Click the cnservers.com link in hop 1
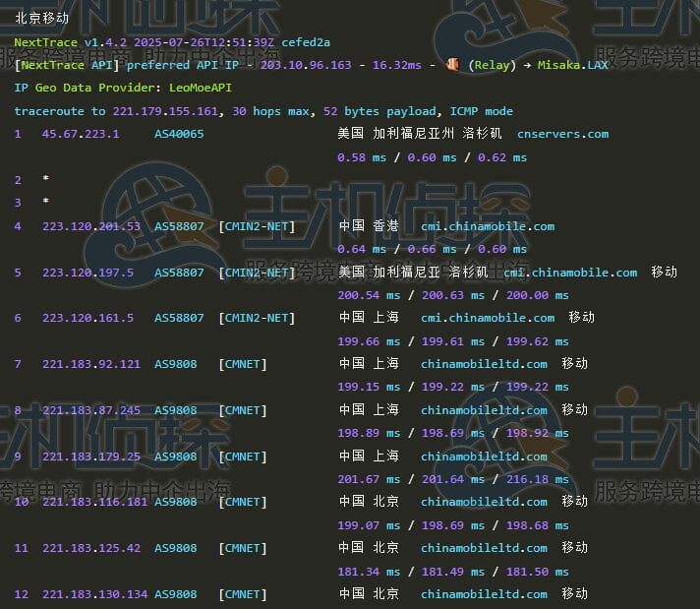Image resolution: width=700 pixels, height=609 pixels. coord(562,134)
